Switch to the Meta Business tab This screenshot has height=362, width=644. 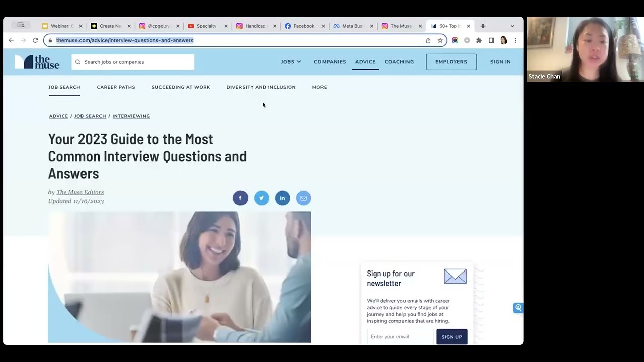pyautogui.click(x=352, y=26)
